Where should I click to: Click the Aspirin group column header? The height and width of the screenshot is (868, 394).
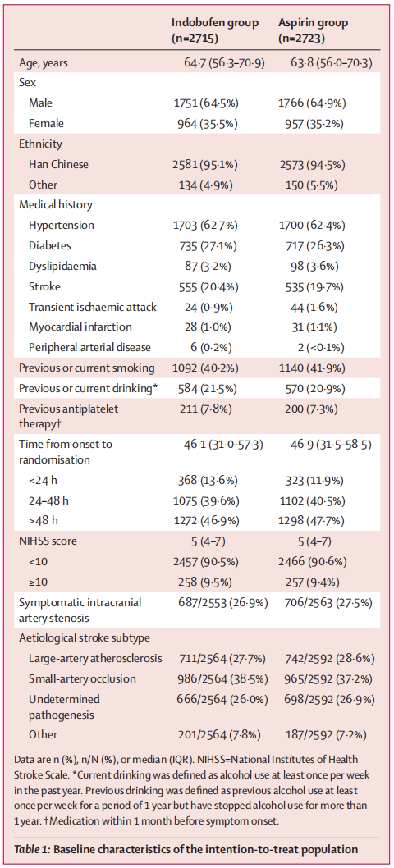point(311,30)
